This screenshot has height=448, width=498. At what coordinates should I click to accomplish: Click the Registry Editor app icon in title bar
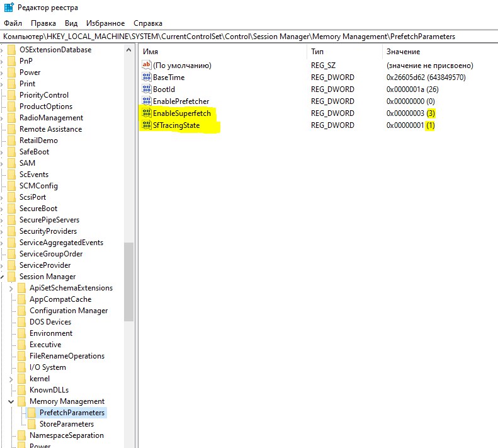[9, 7]
